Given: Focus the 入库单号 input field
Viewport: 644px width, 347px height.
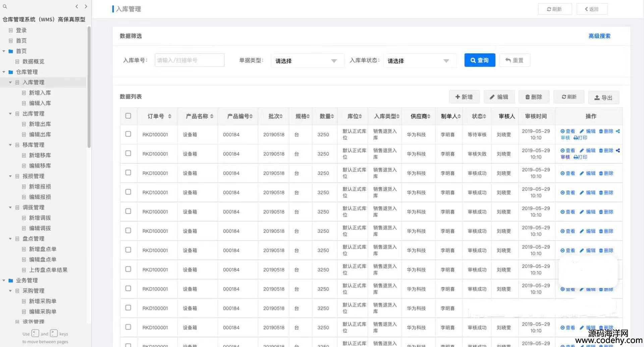Looking at the screenshot, I should [x=190, y=60].
